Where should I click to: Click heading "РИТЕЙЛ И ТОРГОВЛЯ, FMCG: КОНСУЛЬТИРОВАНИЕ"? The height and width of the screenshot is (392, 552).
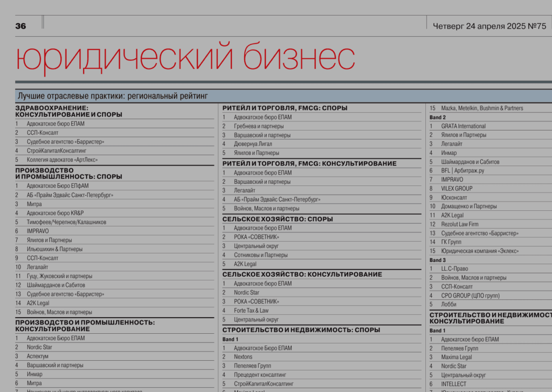[x=309, y=163]
